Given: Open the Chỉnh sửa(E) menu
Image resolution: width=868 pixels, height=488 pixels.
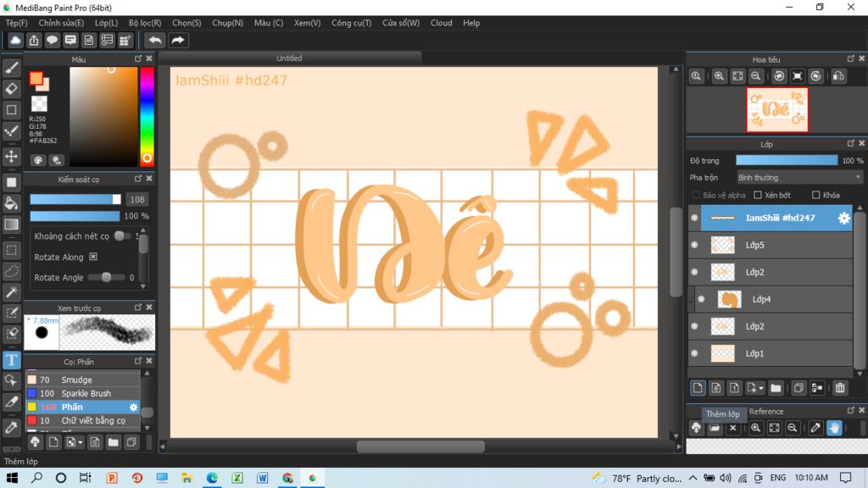Looking at the screenshot, I should tap(61, 23).
